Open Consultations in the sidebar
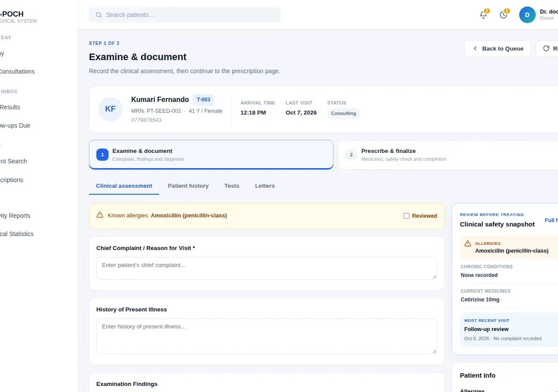The width and height of the screenshot is (558, 392). click(17, 71)
